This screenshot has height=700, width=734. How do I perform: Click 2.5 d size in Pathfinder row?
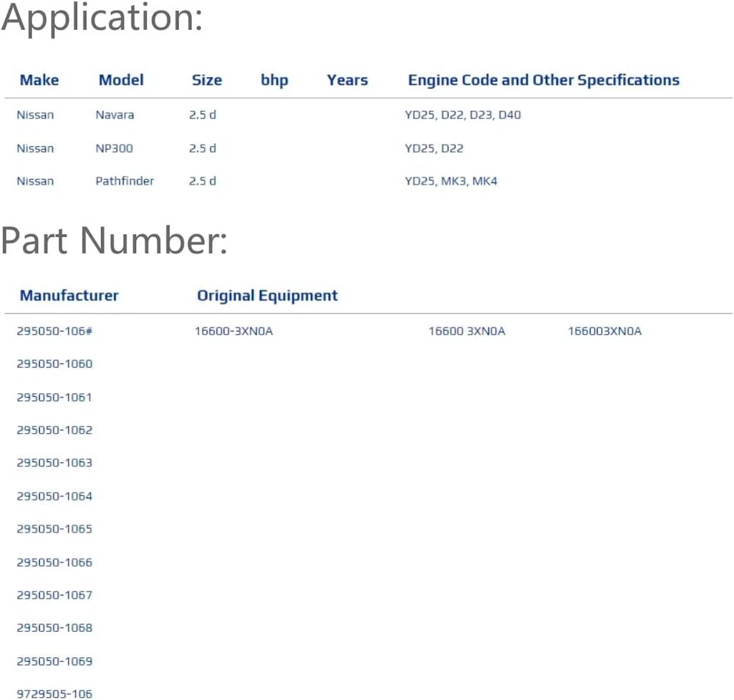[x=202, y=181]
